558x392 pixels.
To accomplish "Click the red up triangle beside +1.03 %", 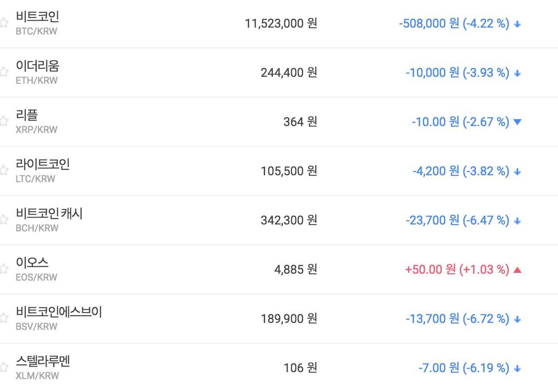I will [517, 270].
